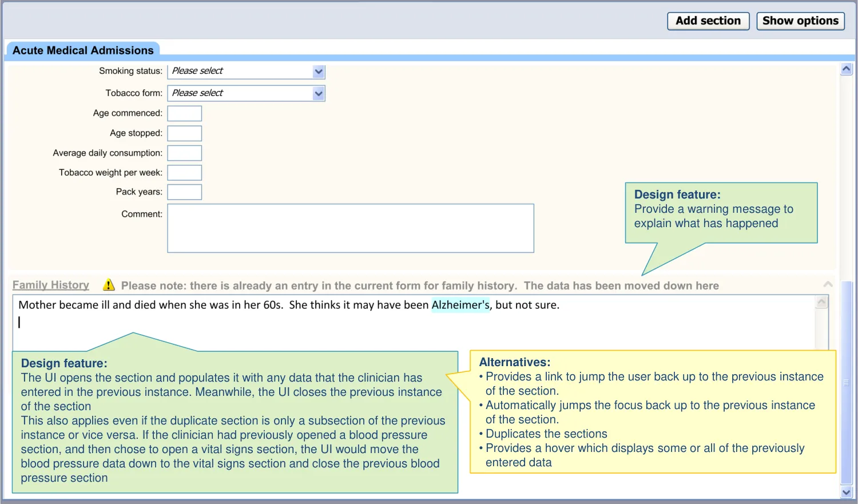The width and height of the screenshot is (858, 504).
Task: Switch to Acute Medical Admissions tab
Action: coord(83,50)
